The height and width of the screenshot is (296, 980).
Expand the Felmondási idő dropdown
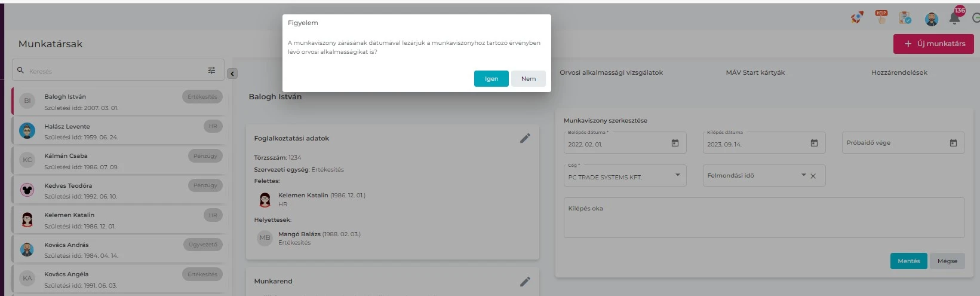point(803,175)
